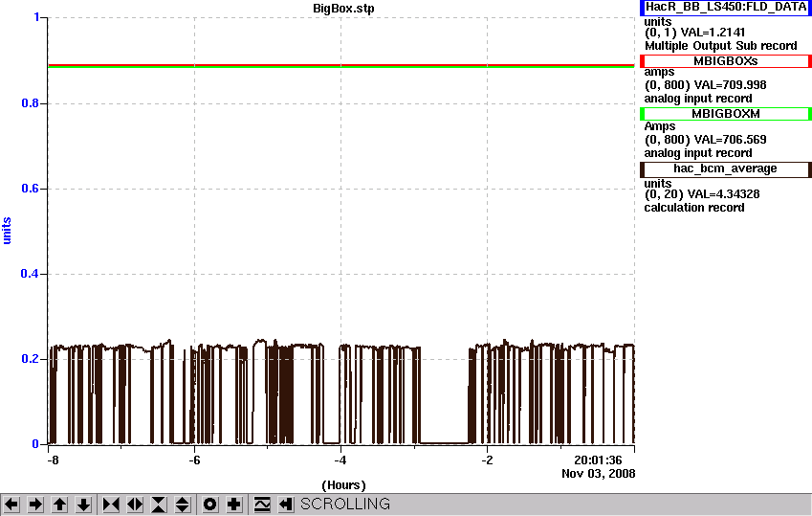
Task: Select the HacR_BB_LS450:FLD_DATA curve legend
Action: [x=726, y=8]
